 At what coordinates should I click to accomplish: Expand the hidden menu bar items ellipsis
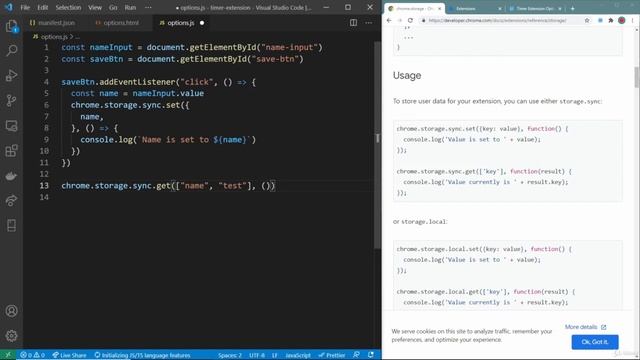click(x=148, y=7)
